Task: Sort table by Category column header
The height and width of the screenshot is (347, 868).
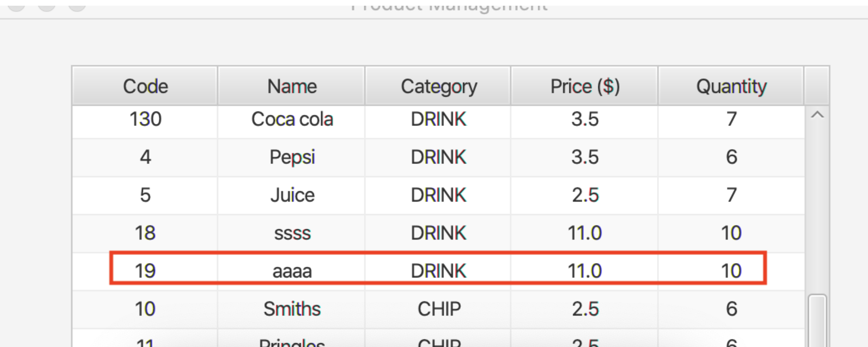Action: click(438, 86)
